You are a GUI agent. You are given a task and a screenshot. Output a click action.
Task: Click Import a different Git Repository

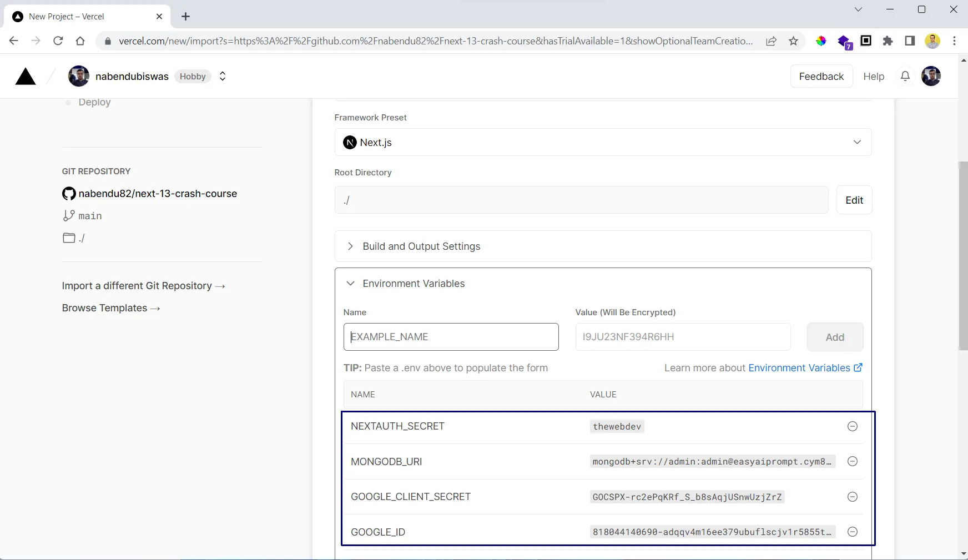[x=143, y=286]
